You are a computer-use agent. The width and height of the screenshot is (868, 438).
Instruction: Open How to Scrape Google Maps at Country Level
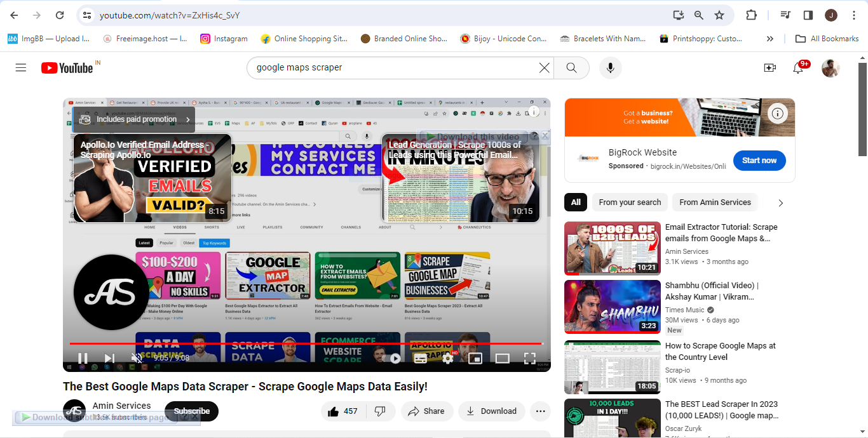coord(721,352)
